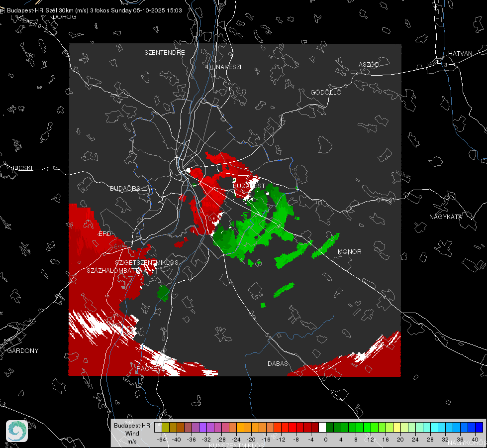Click the BUDAPEST label on the map

[x=249, y=186]
